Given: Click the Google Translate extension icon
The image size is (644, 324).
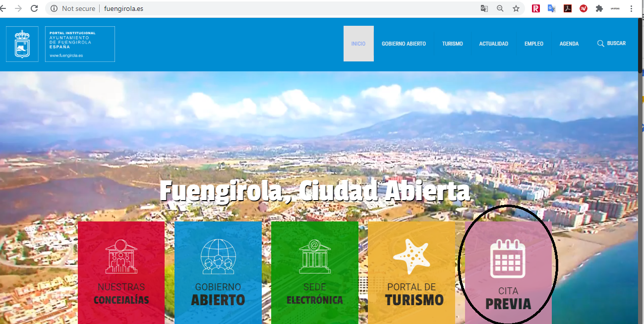Looking at the screenshot, I should point(551,8).
